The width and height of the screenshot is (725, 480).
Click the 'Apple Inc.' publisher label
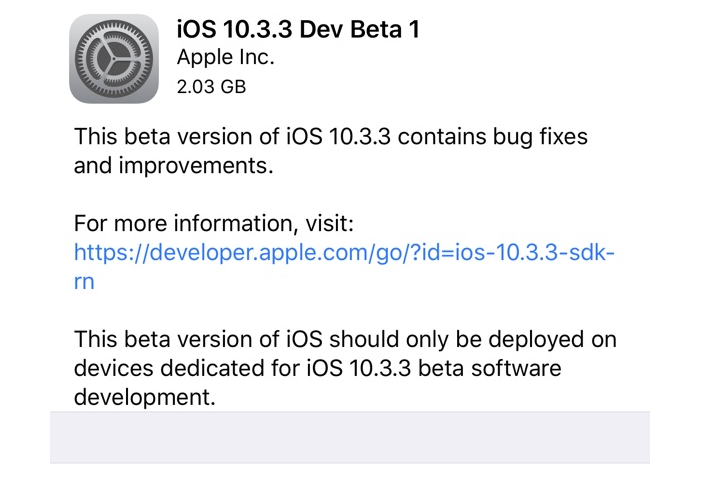(x=225, y=57)
